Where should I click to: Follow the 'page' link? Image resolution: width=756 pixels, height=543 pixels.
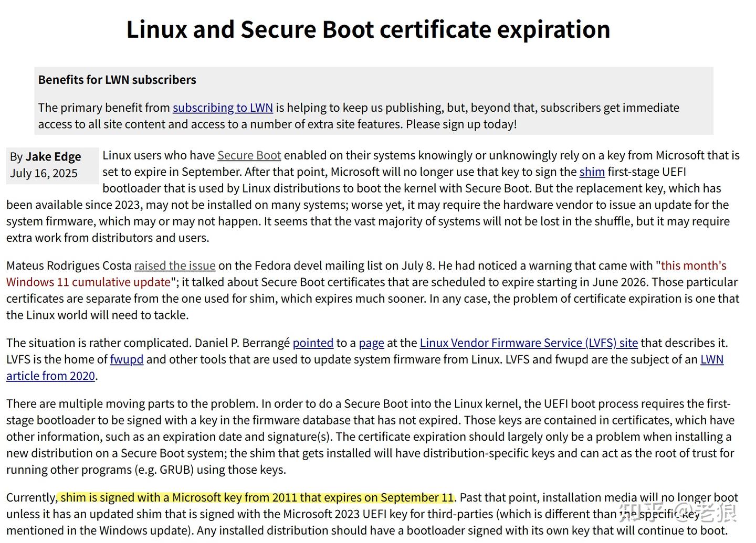372,343
